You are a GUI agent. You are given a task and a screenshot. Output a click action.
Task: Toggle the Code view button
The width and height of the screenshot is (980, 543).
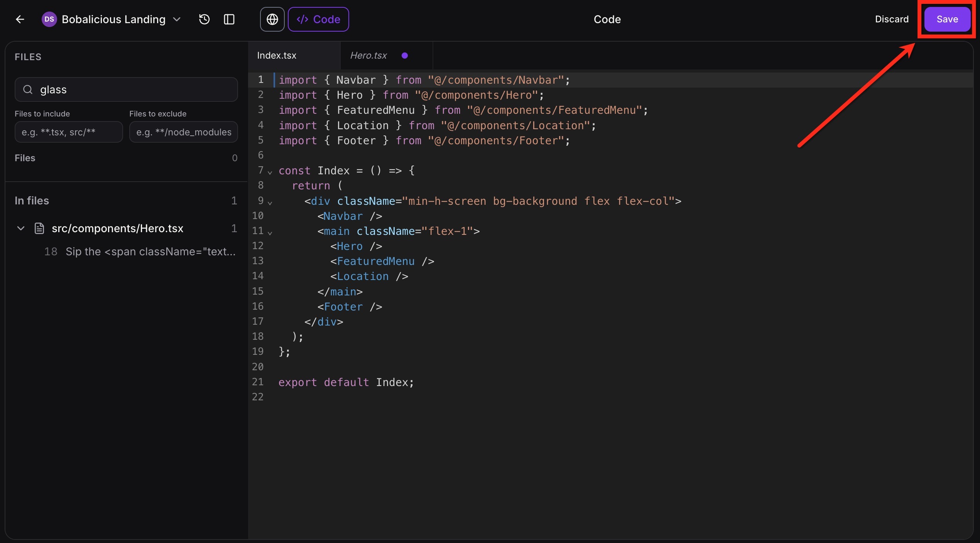click(318, 19)
